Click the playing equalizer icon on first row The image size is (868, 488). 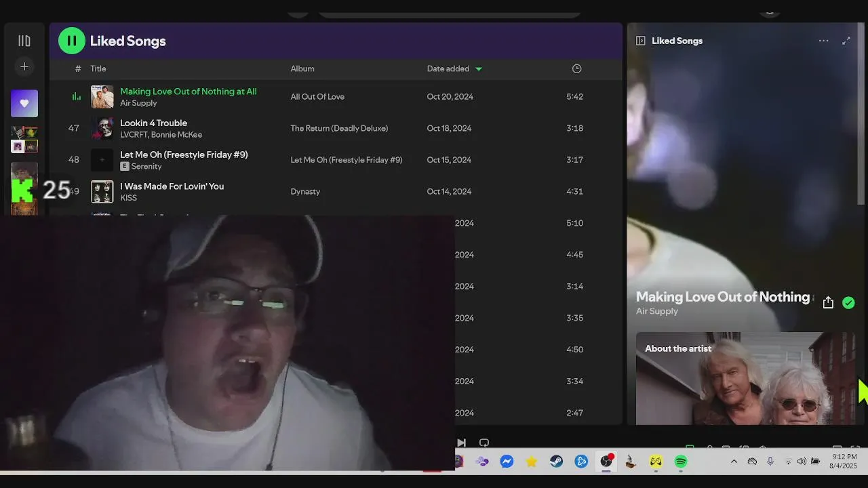point(77,96)
